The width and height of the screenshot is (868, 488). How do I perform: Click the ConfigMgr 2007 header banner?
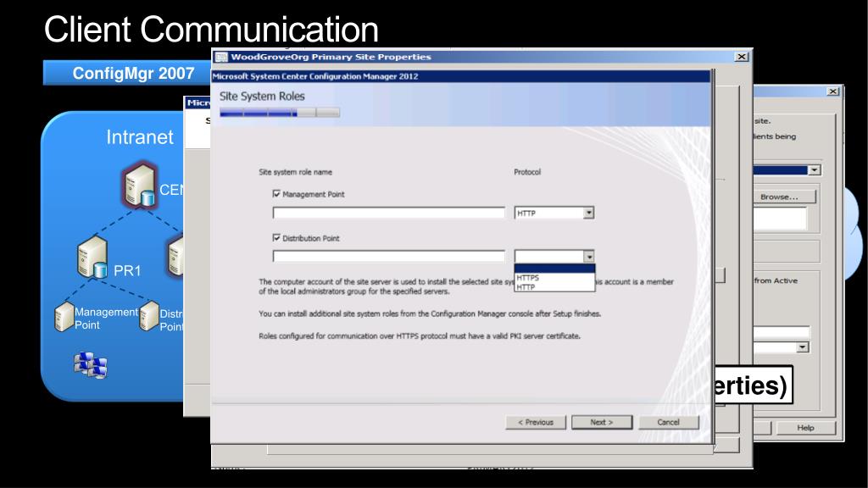127,73
